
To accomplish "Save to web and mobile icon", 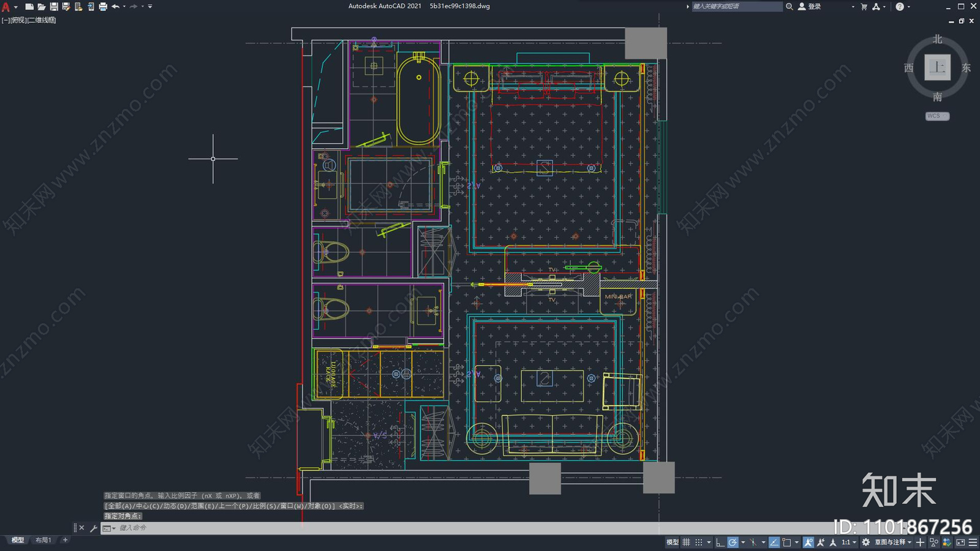I will tap(91, 6).
